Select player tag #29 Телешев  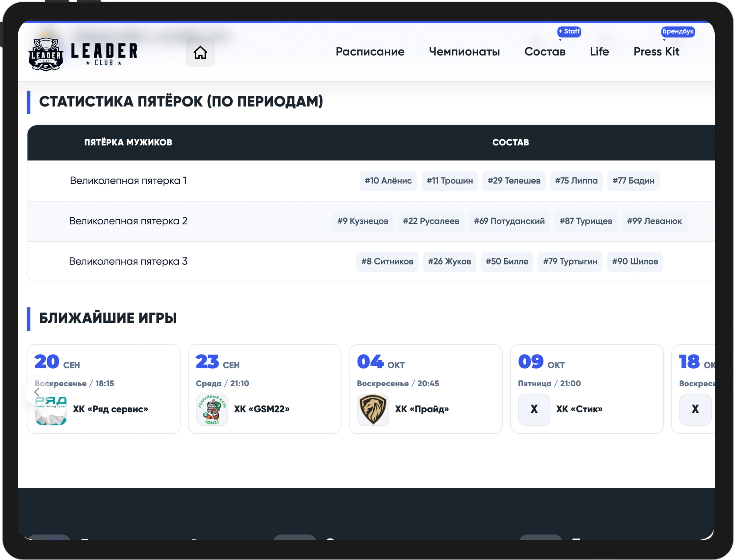click(514, 181)
